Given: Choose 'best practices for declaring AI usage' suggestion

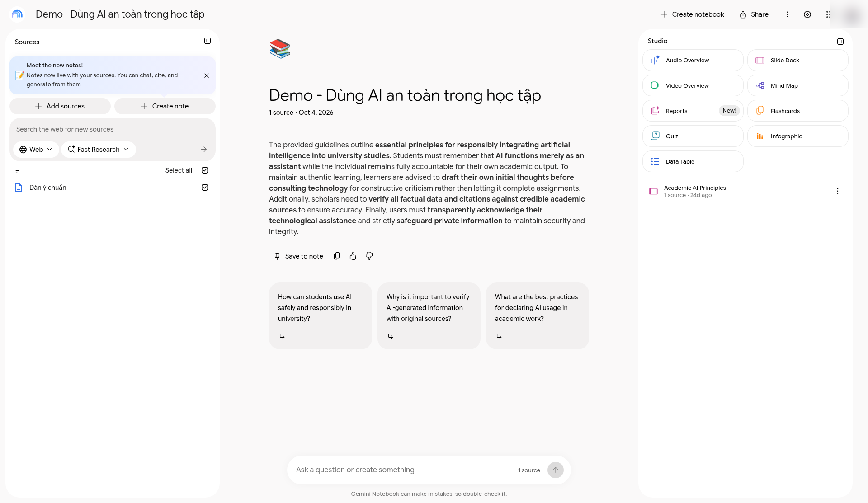Looking at the screenshot, I should (538, 316).
